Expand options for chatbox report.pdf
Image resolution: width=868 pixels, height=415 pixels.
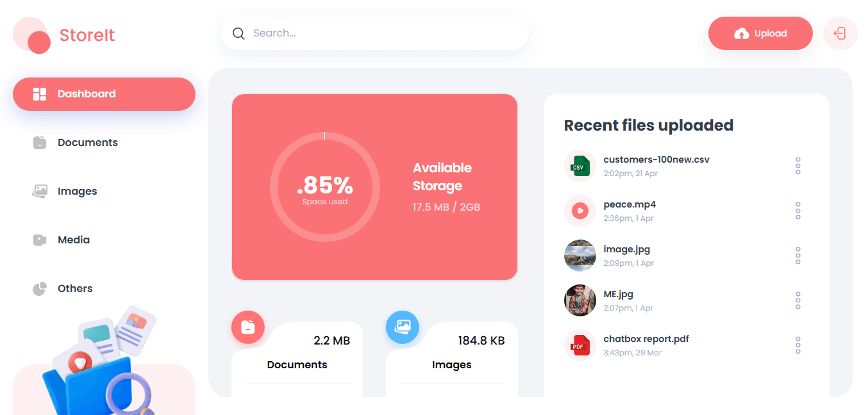click(797, 345)
